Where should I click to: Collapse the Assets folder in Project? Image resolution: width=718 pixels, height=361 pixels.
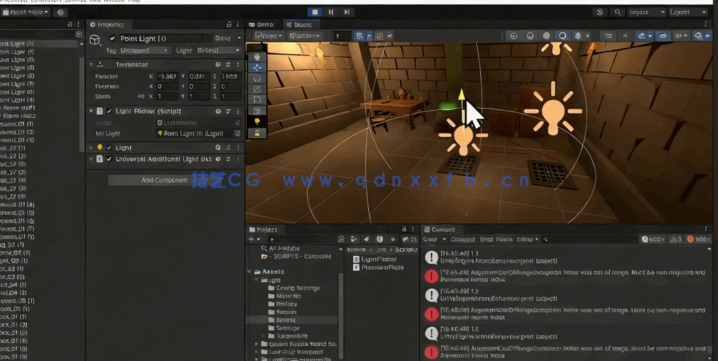(x=250, y=272)
